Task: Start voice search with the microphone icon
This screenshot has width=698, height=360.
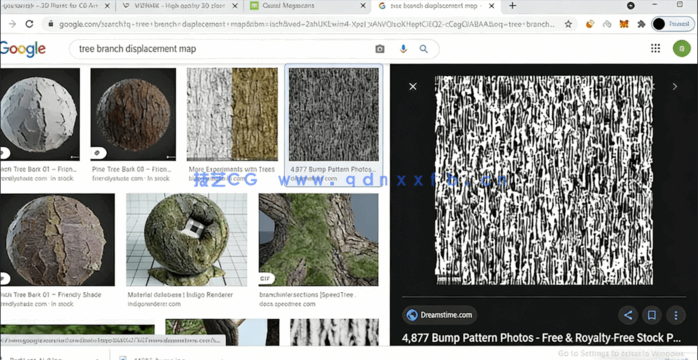Action: click(403, 49)
